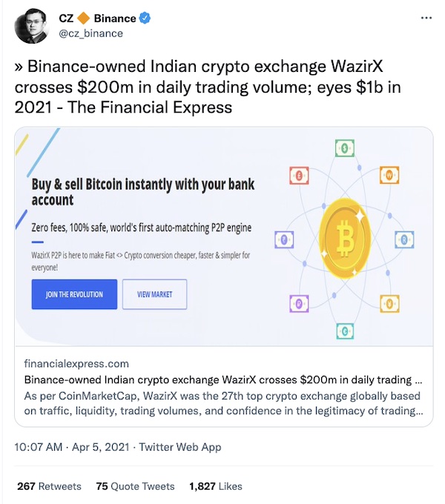Click the teal coin icon at bottom of orbit
The image size is (445, 504).
[x=345, y=332]
